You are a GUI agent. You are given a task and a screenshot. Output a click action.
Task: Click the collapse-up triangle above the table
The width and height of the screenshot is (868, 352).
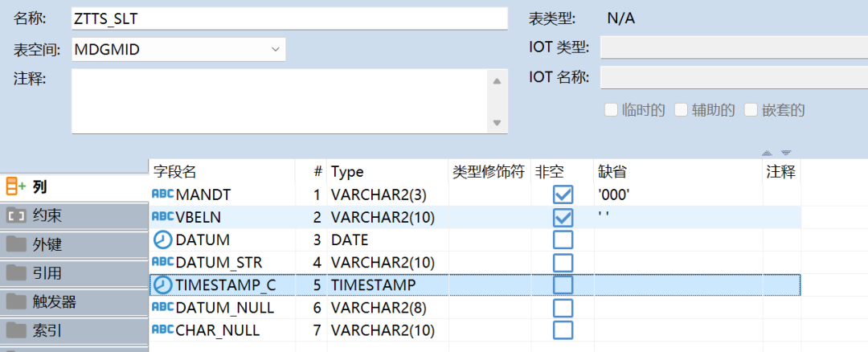[x=767, y=153]
